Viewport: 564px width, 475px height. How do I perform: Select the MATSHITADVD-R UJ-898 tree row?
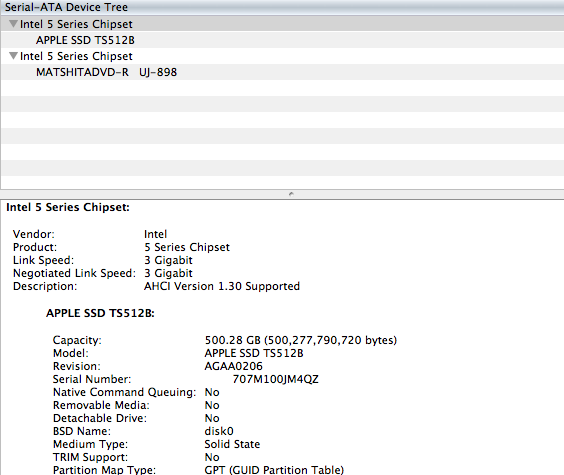[x=282, y=72]
